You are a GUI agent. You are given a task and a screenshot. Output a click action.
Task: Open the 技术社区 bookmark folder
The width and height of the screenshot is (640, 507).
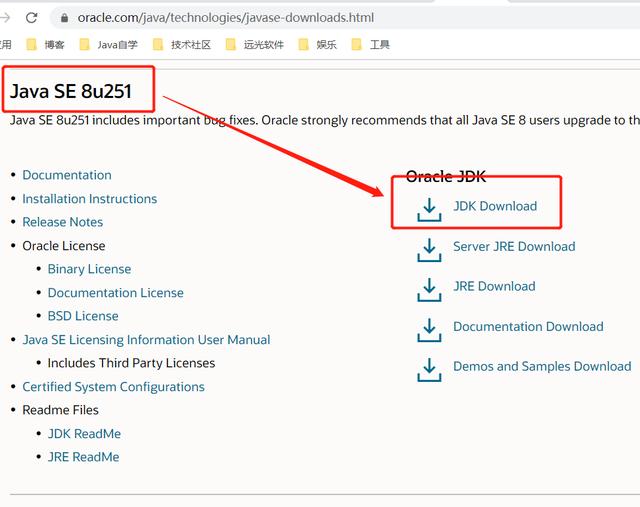[182, 44]
